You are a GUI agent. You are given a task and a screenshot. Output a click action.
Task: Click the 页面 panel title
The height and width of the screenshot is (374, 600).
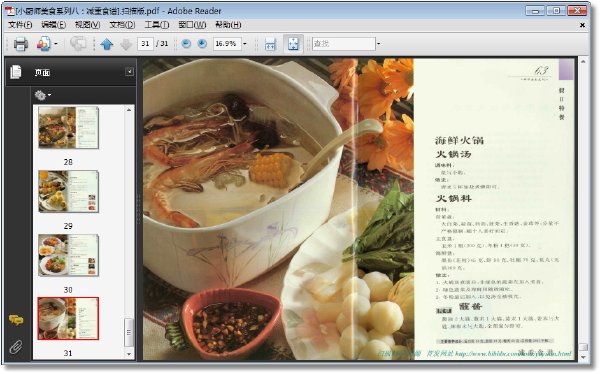(42, 72)
